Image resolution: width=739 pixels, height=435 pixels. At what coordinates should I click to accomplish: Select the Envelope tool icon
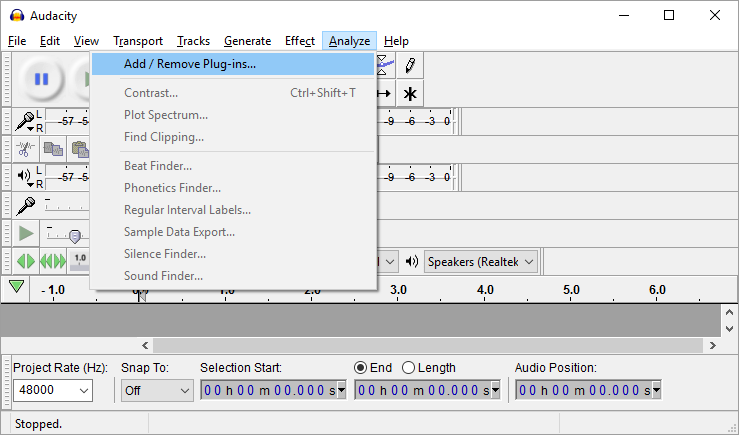click(386, 65)
